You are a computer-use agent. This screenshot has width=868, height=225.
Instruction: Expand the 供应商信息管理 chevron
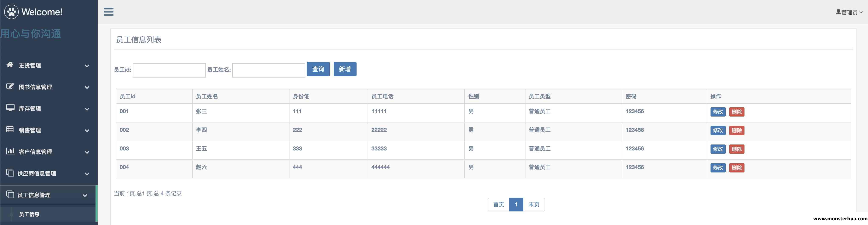[87, 174]
